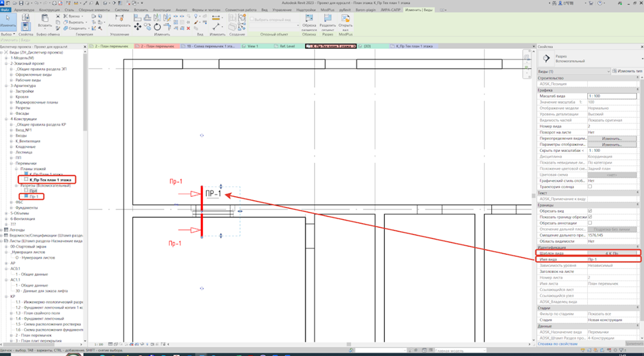Image resolution: width=644 pixels, height=356 pixels.
Task: Open the Виды (1) filter dropdown
Action: click(x=573, y=71)
